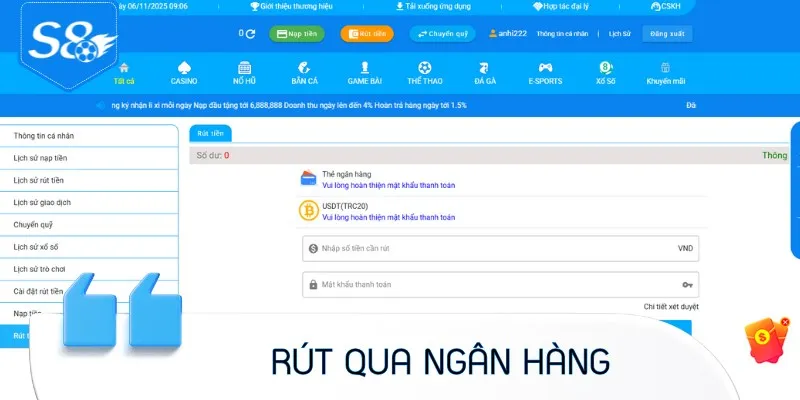This screenshot has height=400, width=800.
Task: Click the announcement speaker icon
Action: click(x=101, y=106)
